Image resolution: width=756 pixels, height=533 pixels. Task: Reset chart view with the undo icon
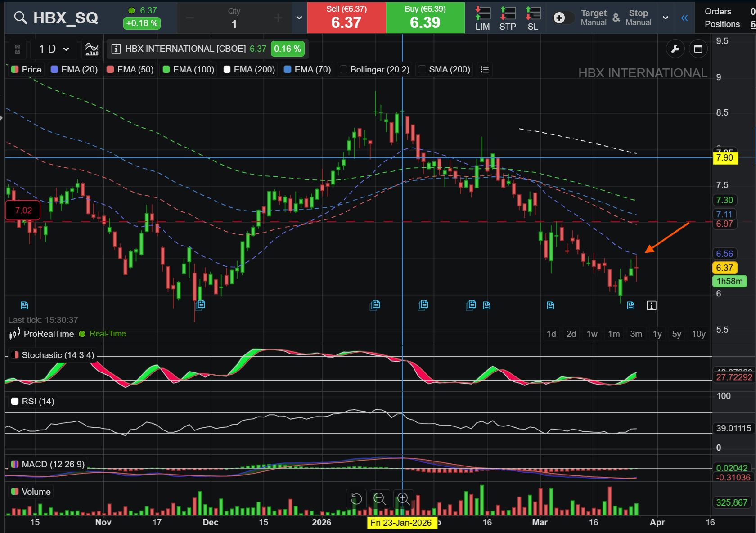(x=356, y=499)
